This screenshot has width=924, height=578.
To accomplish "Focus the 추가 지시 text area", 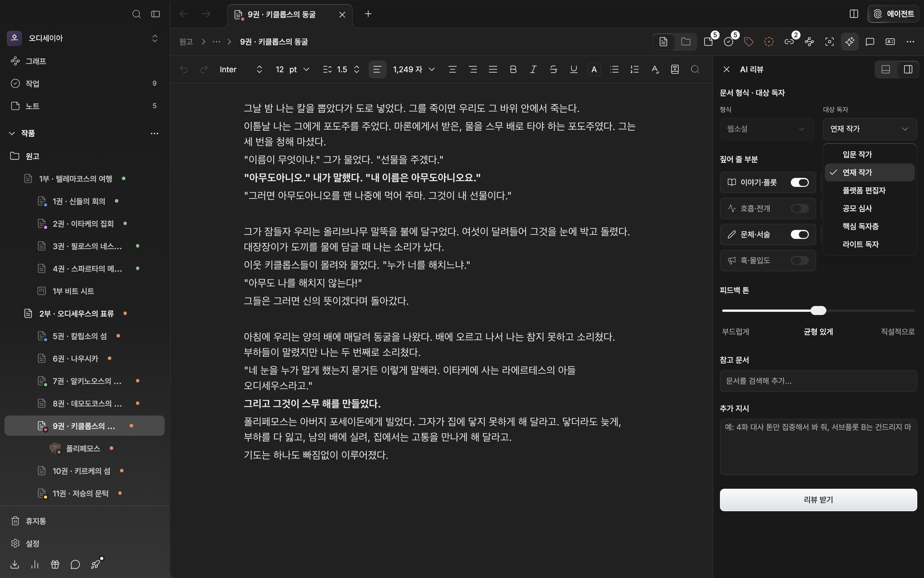I will click(x=818, y=447).
